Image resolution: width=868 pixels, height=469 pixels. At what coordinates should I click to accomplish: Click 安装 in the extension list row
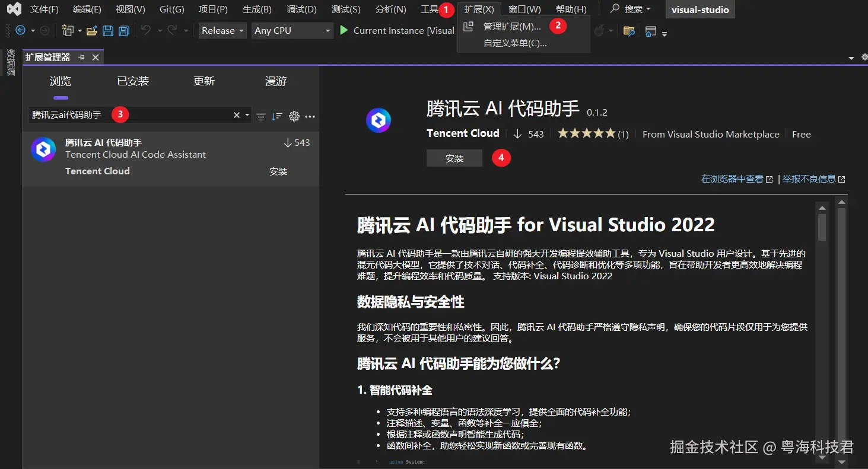tap(278, 171)
